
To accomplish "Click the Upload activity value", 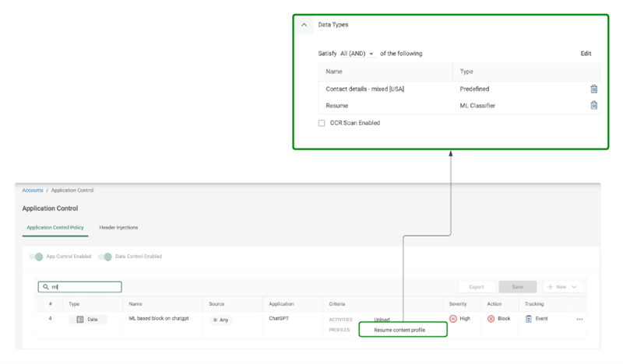I will 382,319.
